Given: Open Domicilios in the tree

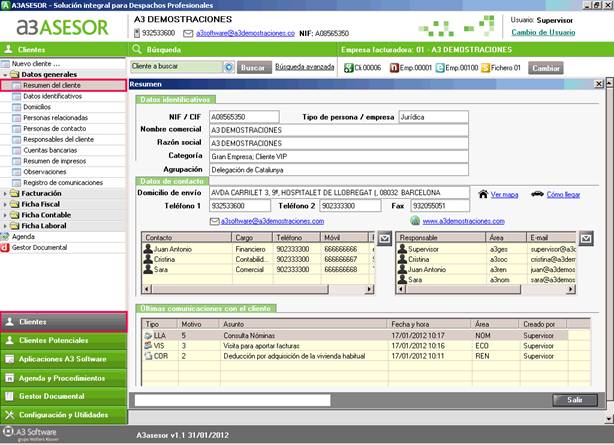Looking at the screenshot, I should point(37,107).
